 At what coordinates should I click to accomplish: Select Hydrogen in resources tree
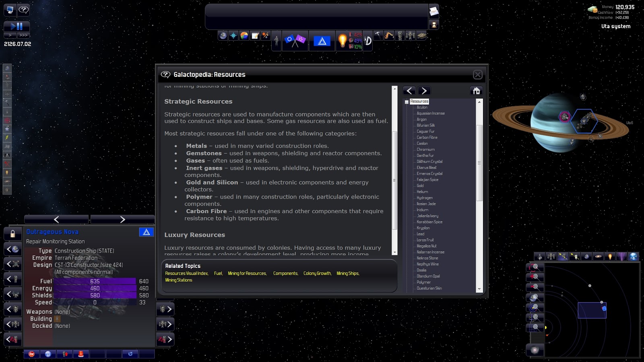[425, 198]
